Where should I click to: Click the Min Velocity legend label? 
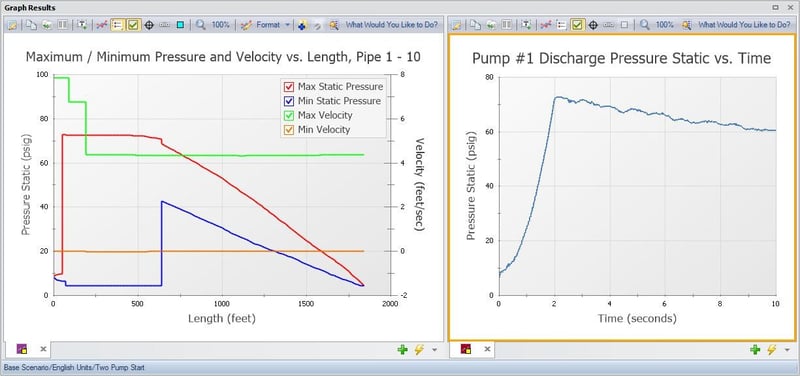click(324, 130)
